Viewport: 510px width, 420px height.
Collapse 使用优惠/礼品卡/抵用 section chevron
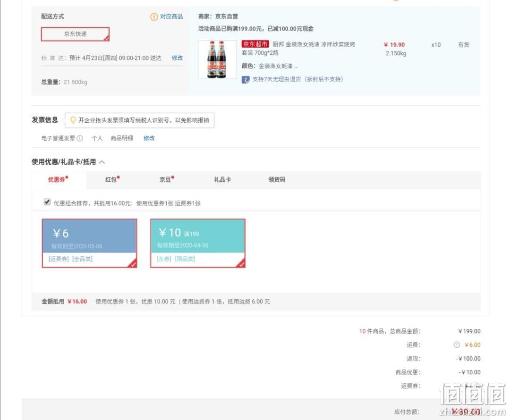(x=102, y=162)
